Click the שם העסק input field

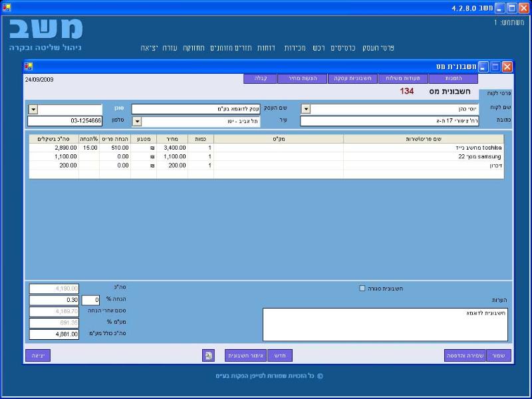196,109
